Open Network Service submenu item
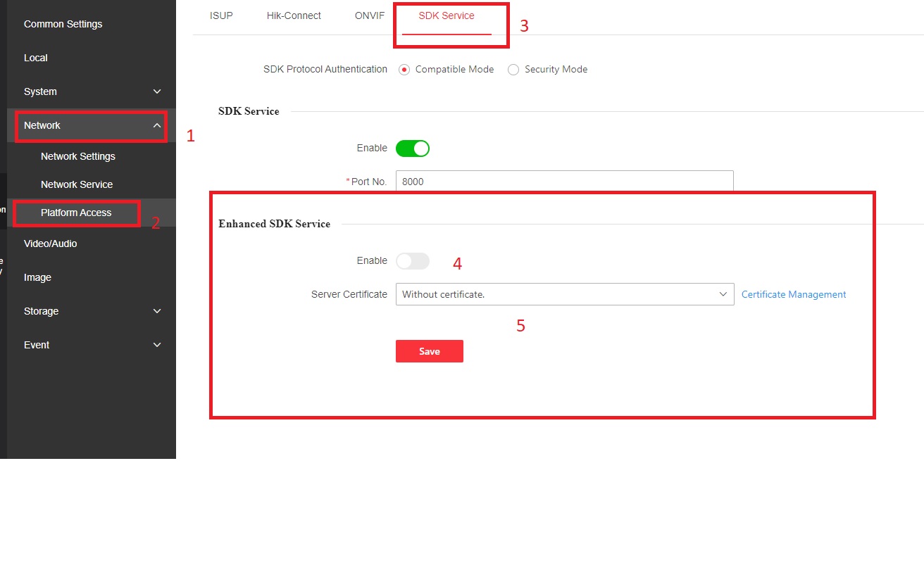Image resolution: width=924 pixels, height=575 pixels. tap(77, 184)
